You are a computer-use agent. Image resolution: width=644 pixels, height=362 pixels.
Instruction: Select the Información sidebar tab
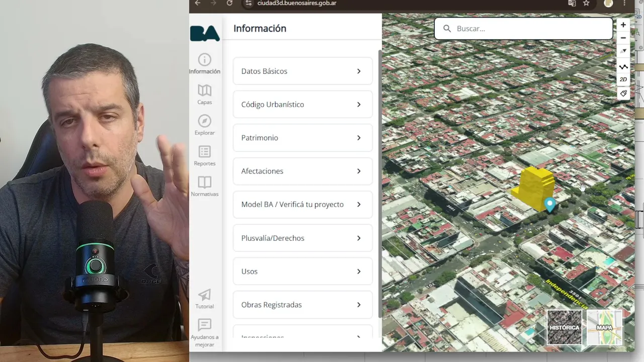pyautogui.click(x=205, y=64)
